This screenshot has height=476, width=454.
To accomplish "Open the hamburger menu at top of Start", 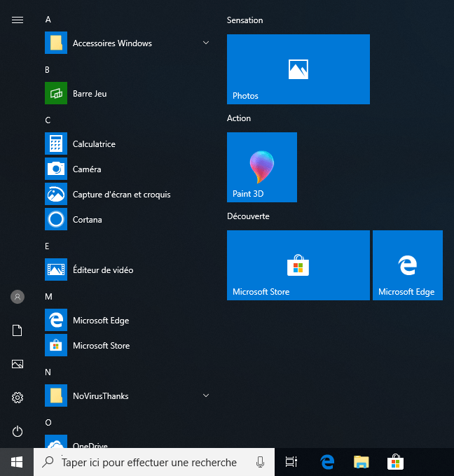I will 18,20.
